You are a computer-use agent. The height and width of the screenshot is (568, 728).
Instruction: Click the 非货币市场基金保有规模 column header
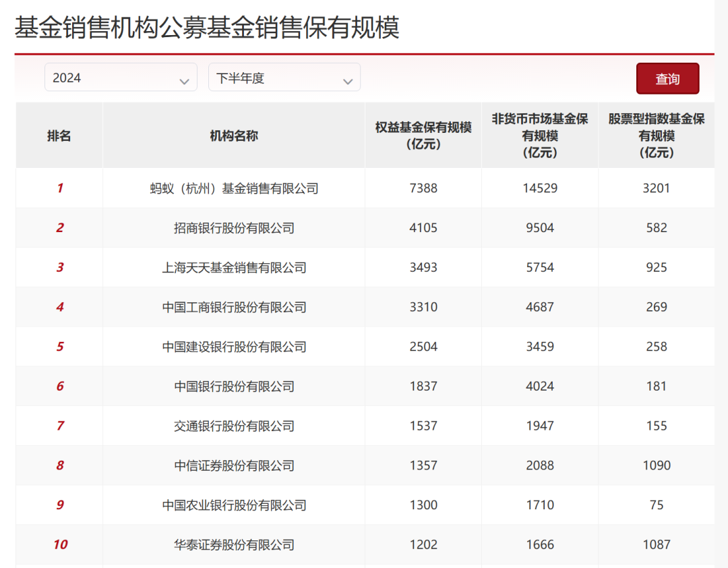[540, 136]
